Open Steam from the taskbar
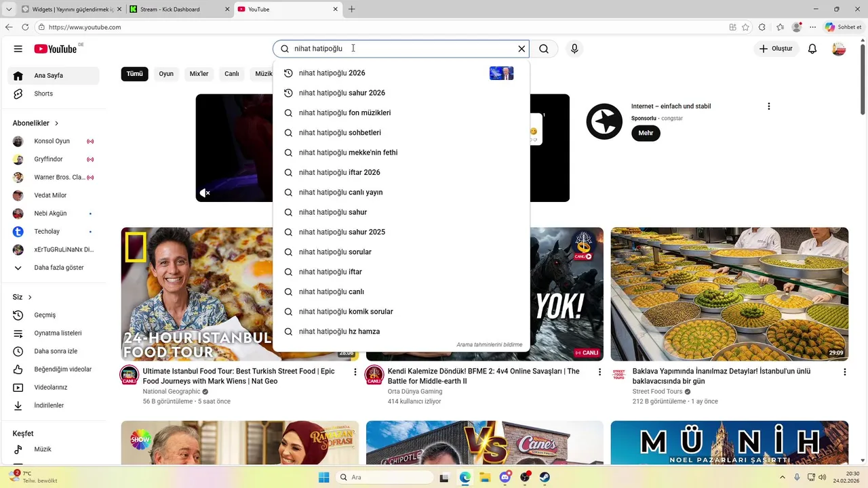Screen dimensions: 868x488 tap(545, 477)
